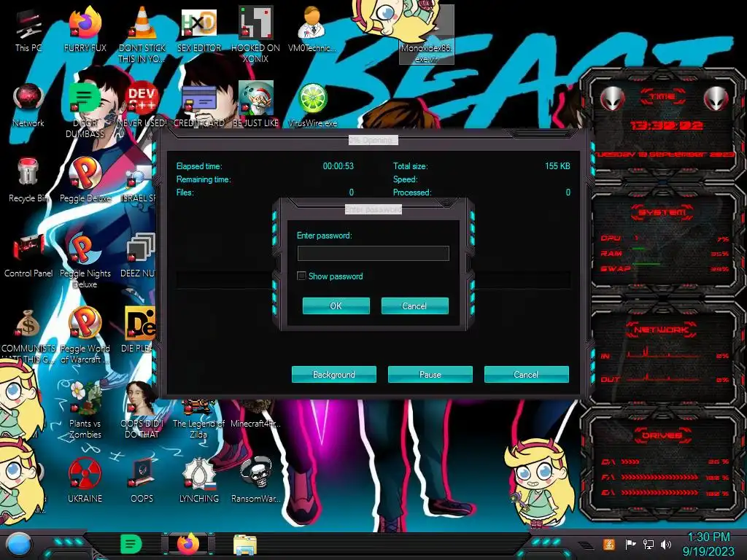
Task: Open the network tray icon
Action: (x=649, y=544)
